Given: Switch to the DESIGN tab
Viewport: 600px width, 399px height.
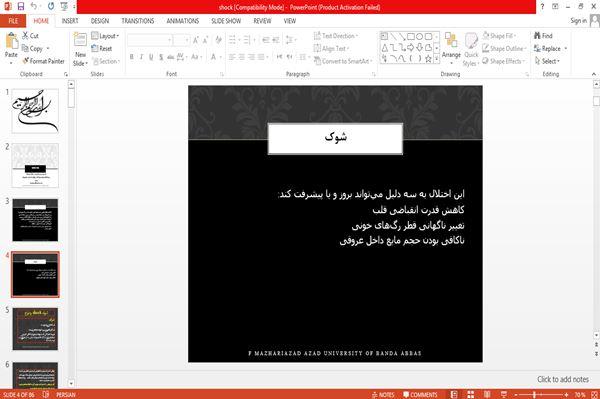Looking at the screenshot, I should click(100, 21).
